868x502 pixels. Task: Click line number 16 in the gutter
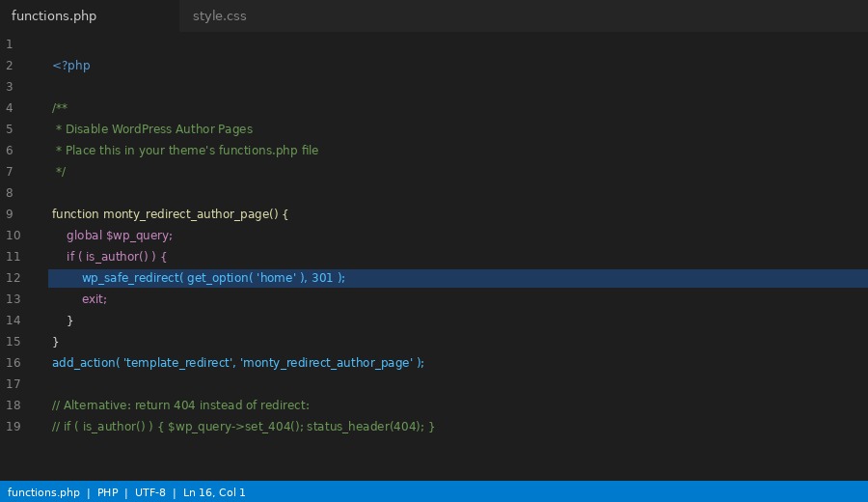tap(13, 363)
